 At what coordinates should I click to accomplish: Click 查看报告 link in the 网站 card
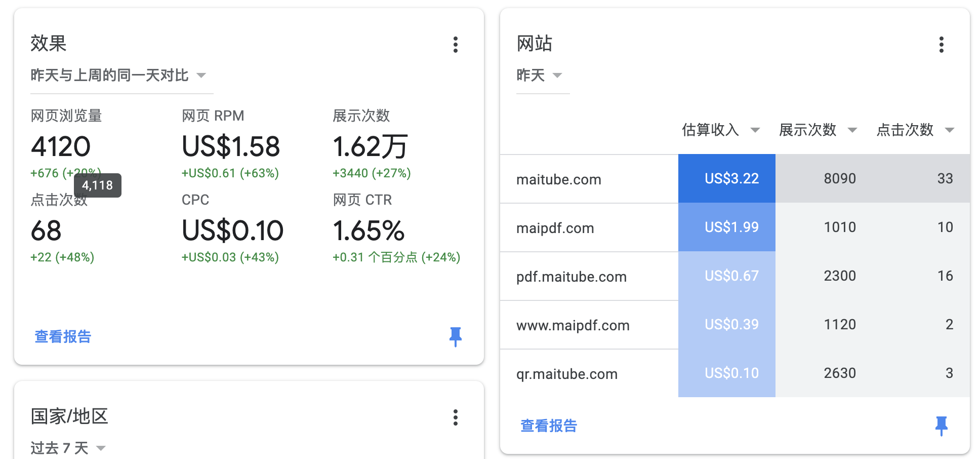tap(549, 426)
